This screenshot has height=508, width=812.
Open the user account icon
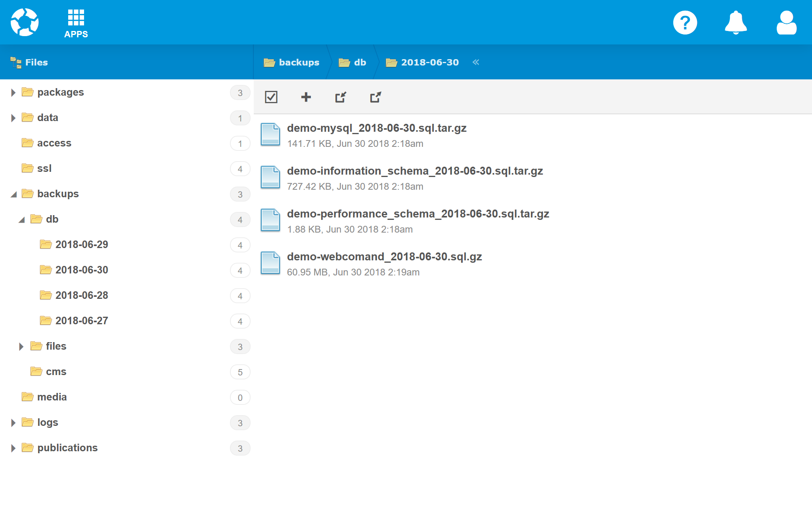coord(786,23)
